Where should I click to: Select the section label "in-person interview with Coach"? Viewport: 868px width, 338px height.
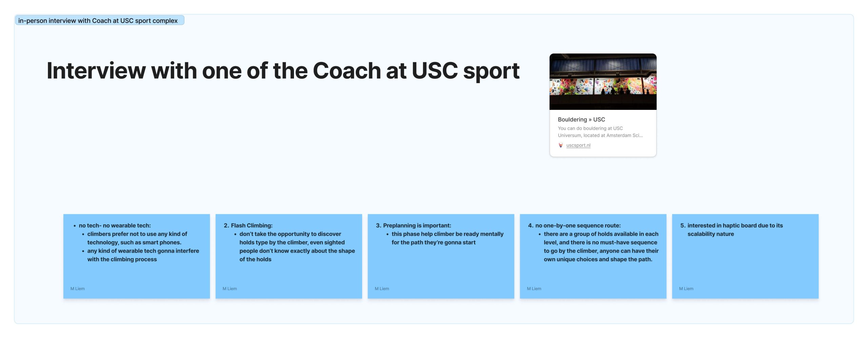point(98,21)
